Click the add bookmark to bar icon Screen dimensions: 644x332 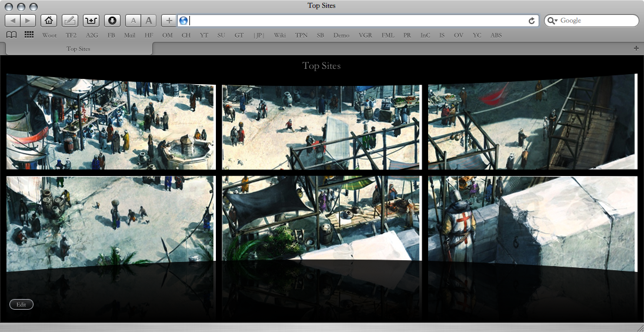(91, 21)
